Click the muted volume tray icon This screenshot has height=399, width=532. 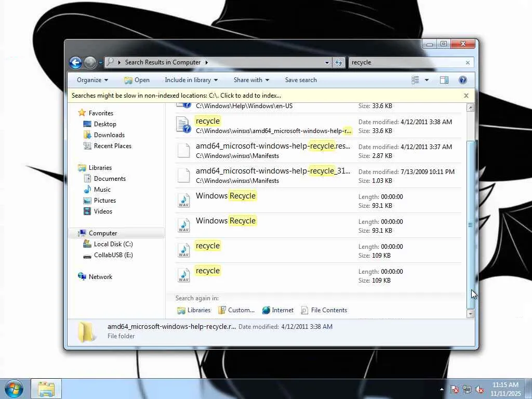pyautogui.click(x=480, y=390)
